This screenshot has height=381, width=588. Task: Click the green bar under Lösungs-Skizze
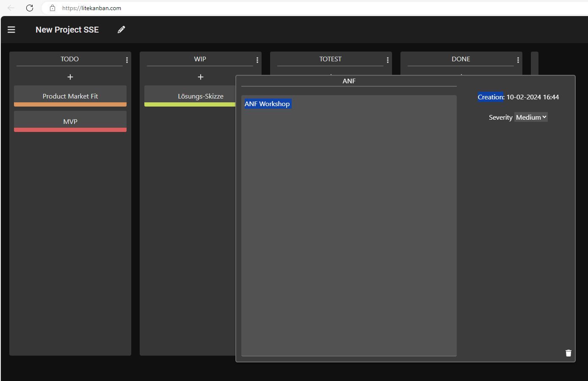(x=190, y=104)
